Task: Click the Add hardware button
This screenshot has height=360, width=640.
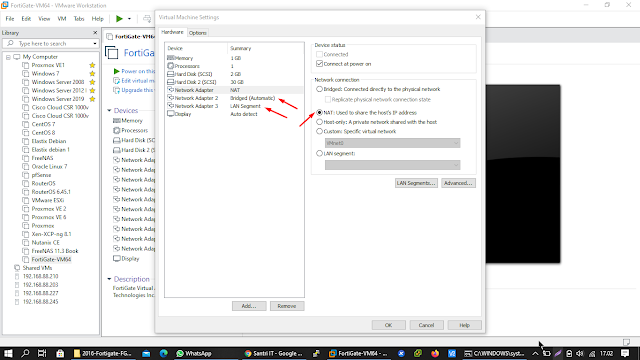Action: click(249, 306)
